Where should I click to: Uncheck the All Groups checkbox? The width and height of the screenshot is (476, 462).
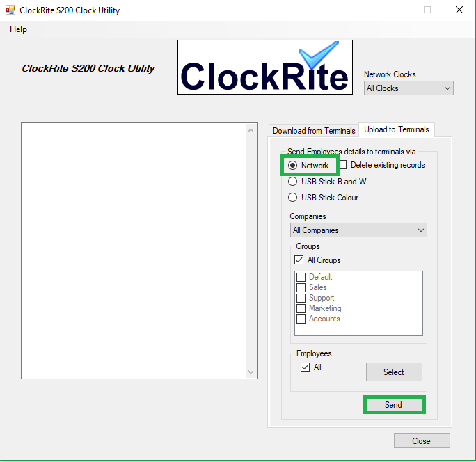299,260
